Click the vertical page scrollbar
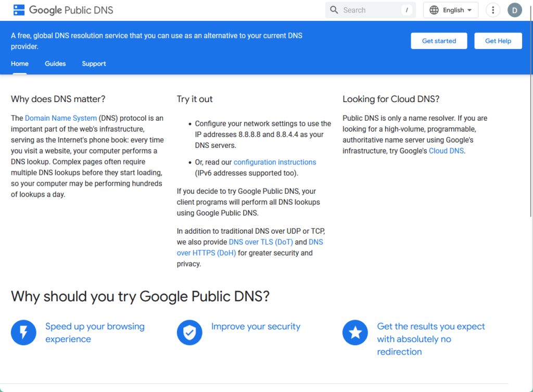Image resolution: width=533 pixels, height=392 pixels. [x=530, y=112]
